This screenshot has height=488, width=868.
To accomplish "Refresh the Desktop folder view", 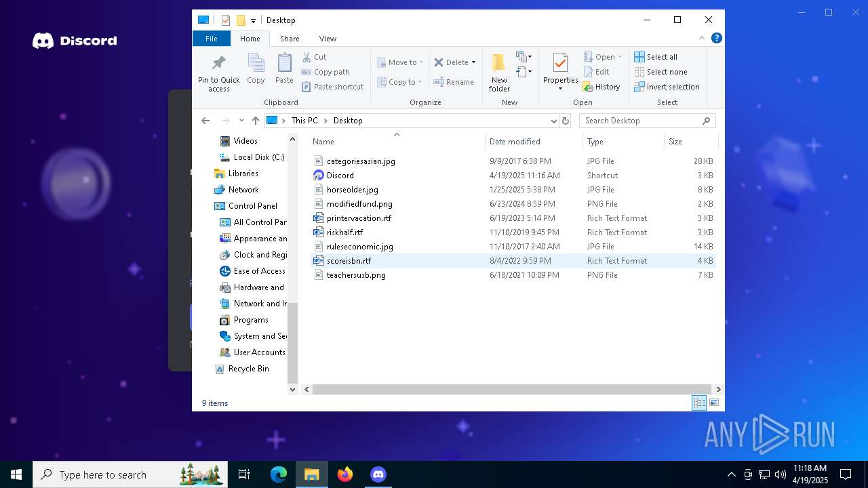I will 566,121.
